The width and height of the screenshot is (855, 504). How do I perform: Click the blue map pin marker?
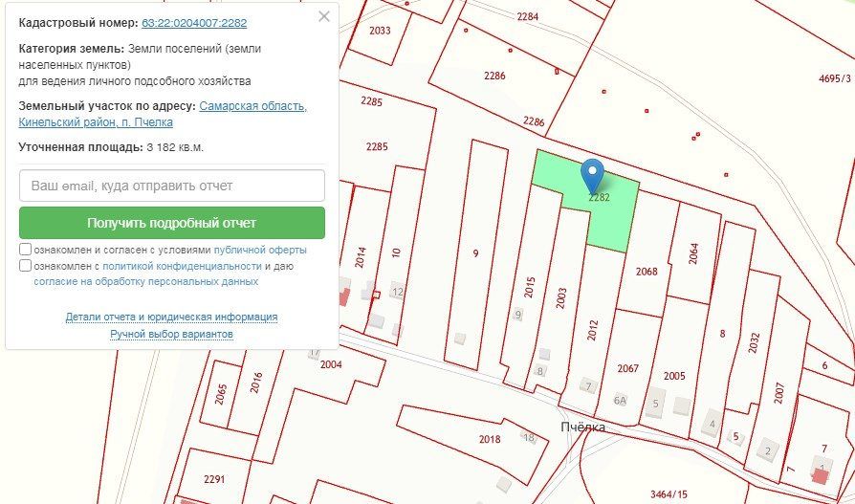click(x=592, y=176)
